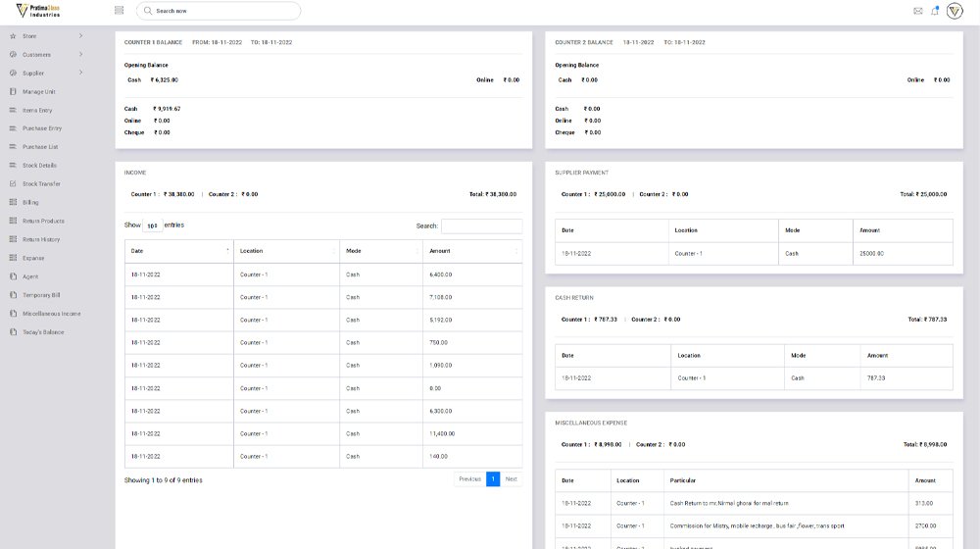Click the Stock Transfer icon
This screenshot has width=980, height=549.
pos(13,184)
